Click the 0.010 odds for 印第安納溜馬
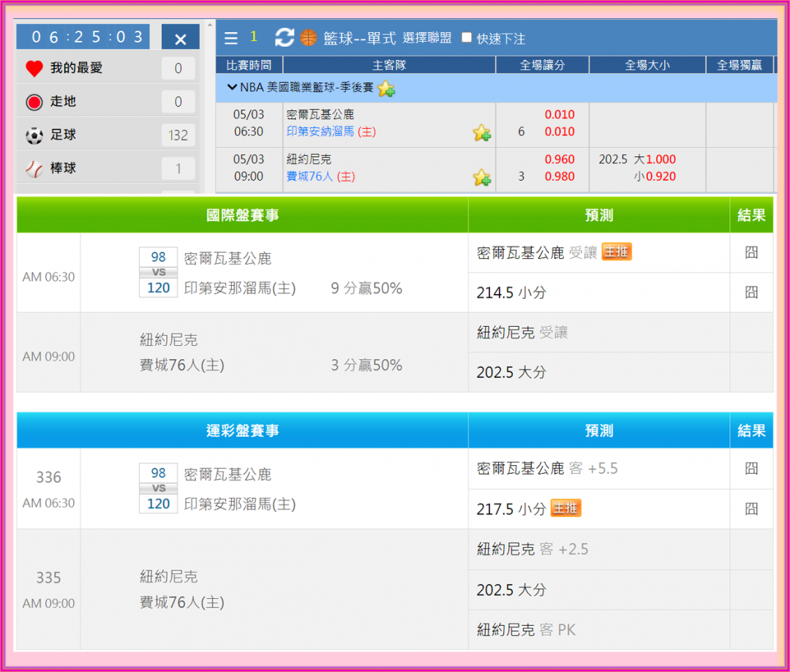The width and height of the screenshot is (790, 672). coord(560,132)
